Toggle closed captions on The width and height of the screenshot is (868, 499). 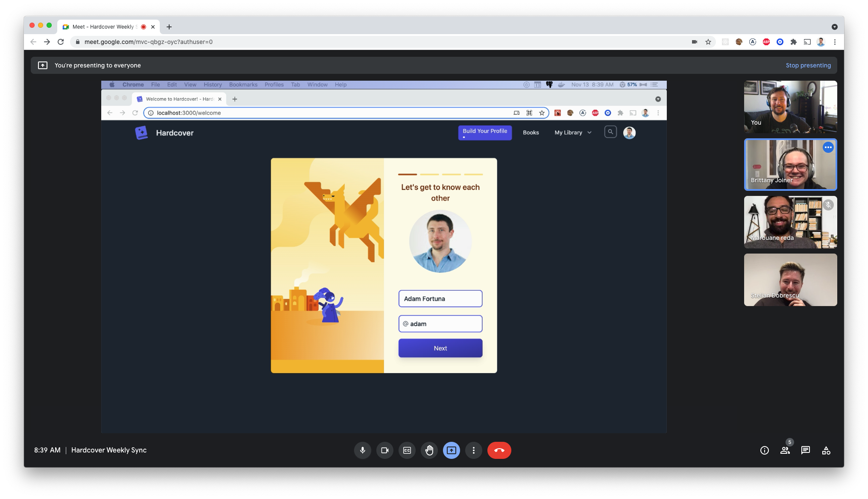coord(407,450)
